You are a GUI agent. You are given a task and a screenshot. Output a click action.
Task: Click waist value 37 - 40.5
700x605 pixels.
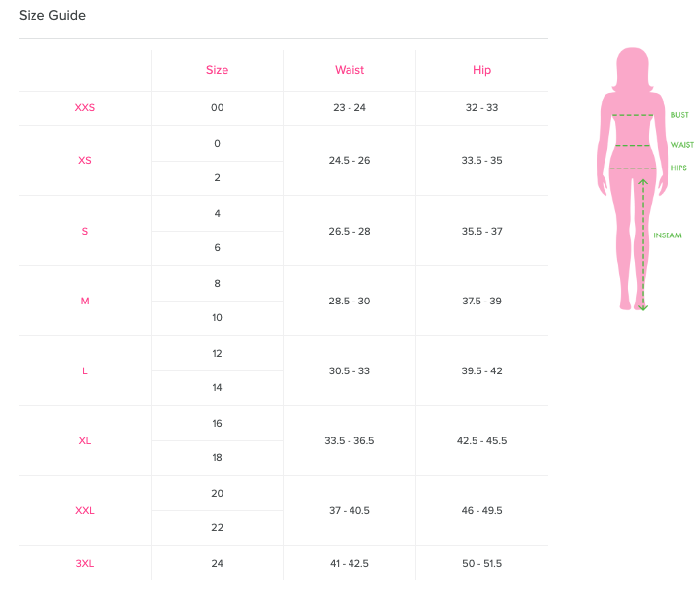(x=350, y=510)
